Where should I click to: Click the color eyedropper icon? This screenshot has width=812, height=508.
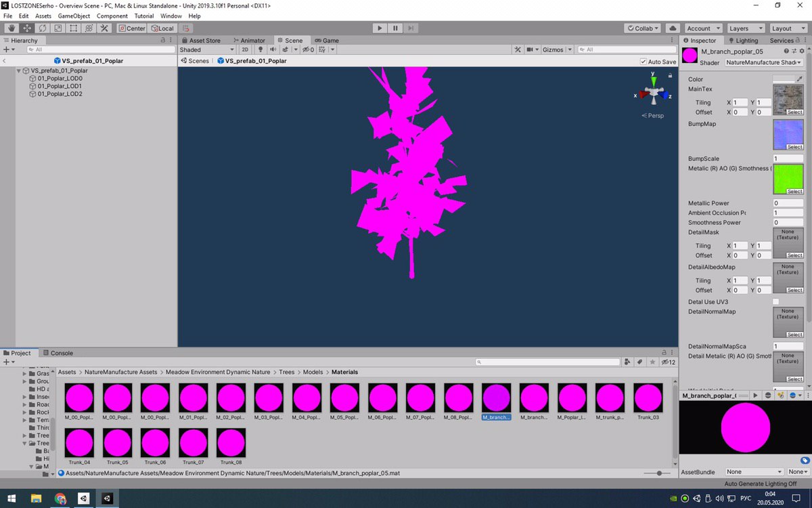click(799, 79)
